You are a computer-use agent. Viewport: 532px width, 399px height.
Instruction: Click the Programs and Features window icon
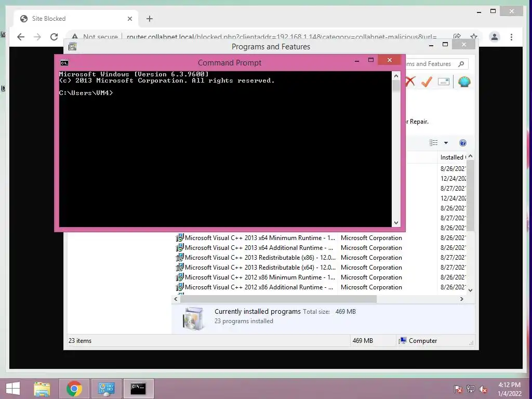[72, 46]
